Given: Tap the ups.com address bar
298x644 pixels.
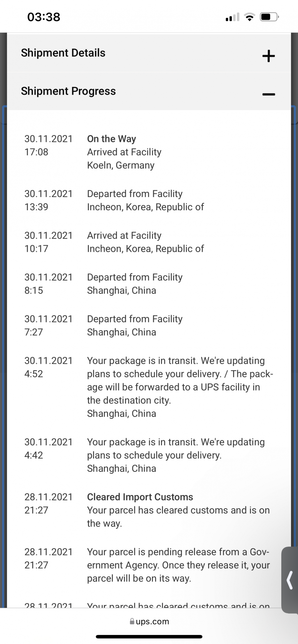Looking at the screenshot, I should point(149,621).
